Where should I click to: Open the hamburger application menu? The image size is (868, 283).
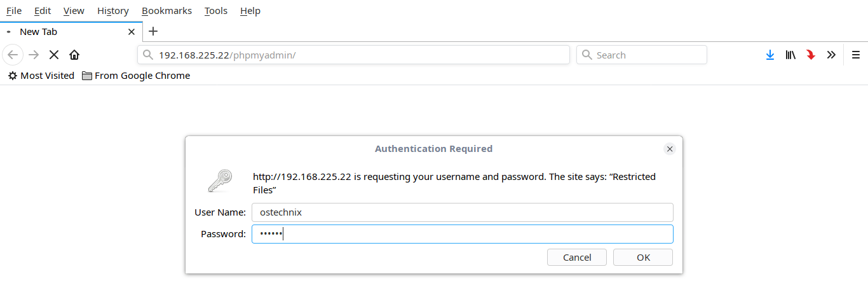tap(856, 55)
